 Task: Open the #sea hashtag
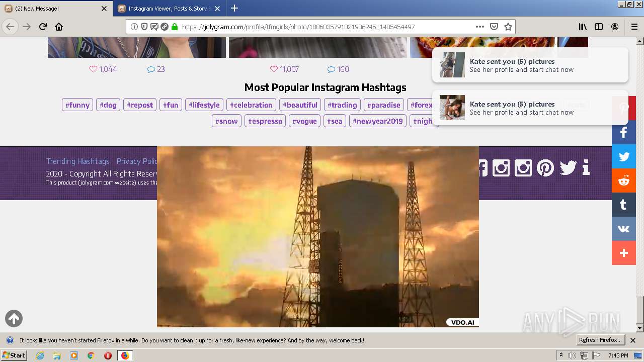pos(335,121)
